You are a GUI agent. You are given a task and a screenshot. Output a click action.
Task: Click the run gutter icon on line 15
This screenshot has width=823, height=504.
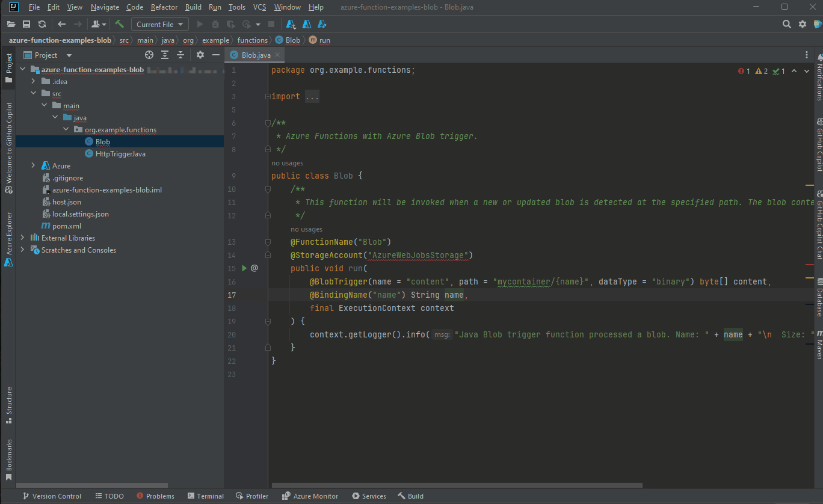(244, 268)
